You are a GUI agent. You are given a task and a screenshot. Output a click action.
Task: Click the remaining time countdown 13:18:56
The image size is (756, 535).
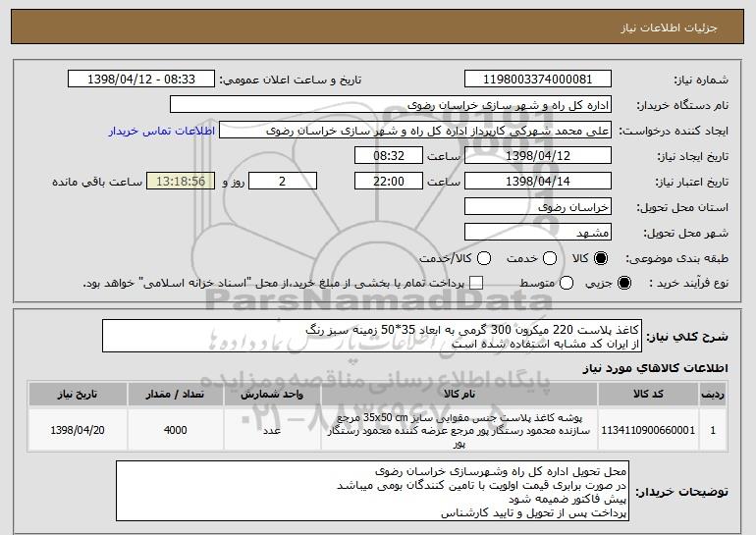pyautogui.click(x=181, y=182)
